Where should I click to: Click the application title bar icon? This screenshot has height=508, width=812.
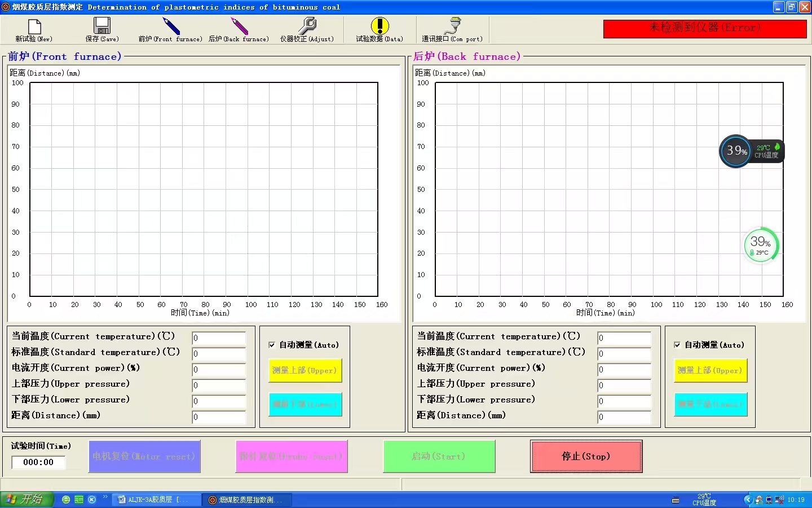click(6, 7)
